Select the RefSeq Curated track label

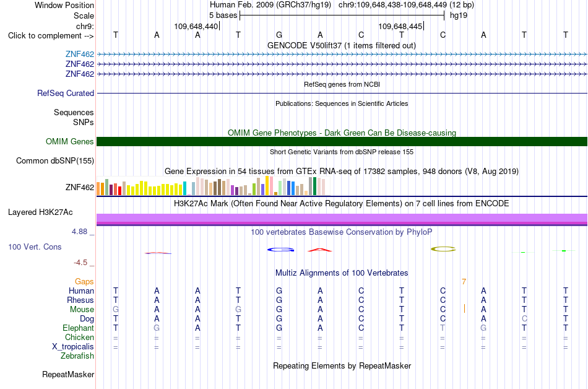(x=65, y=93)
